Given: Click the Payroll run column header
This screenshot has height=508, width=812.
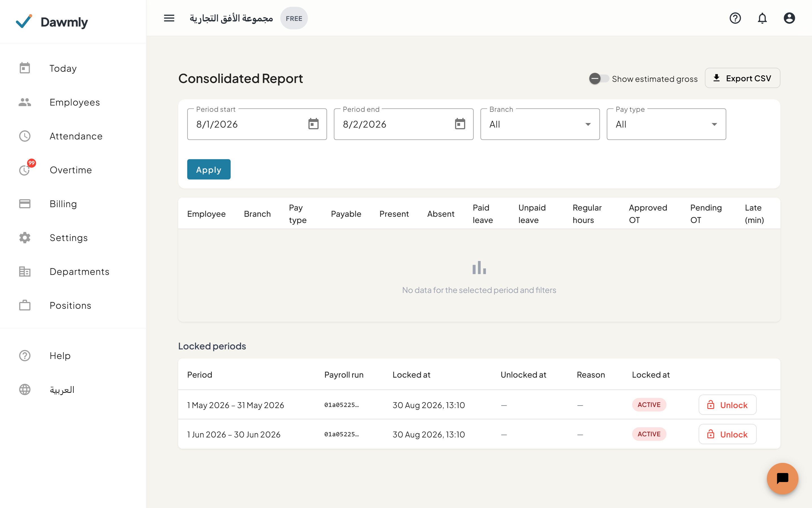Looking at the screenshot, I should coord(344,375).
